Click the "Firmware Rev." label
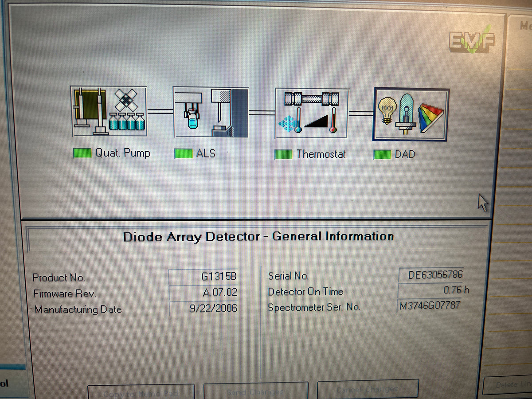 click(65, 293)
